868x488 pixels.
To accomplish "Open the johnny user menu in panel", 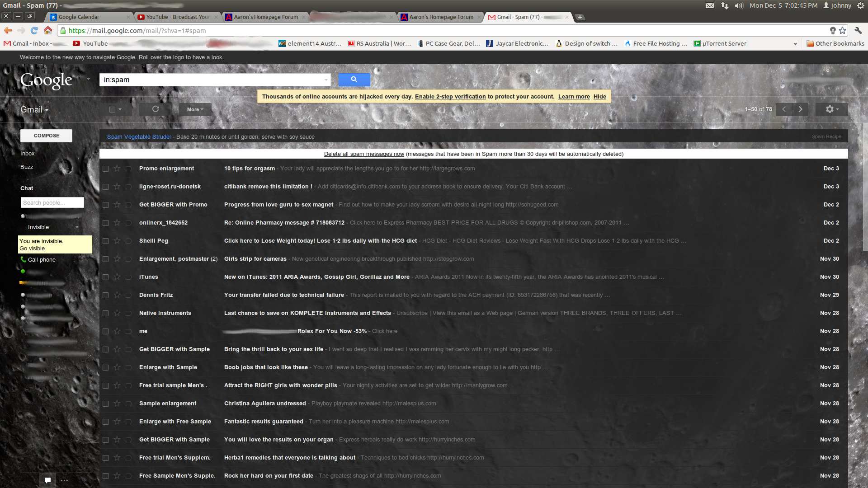I will (837, 5).
